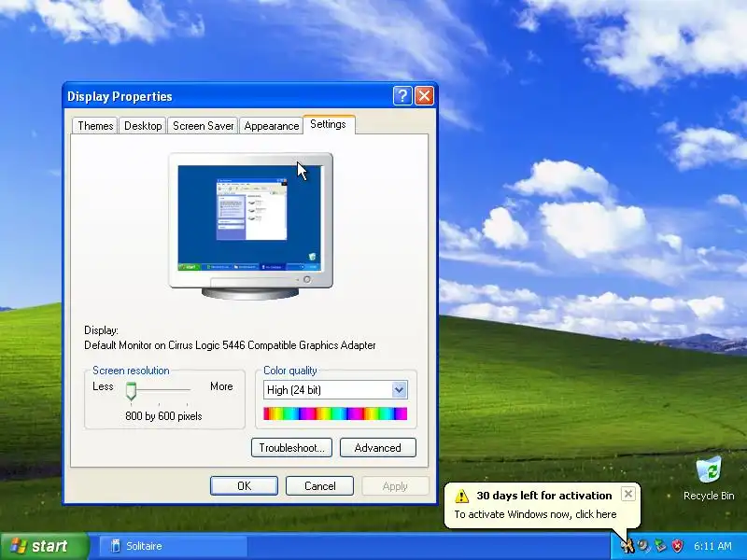Open Advanced display settings
The image size is (747, 560).
click(378, 448)
